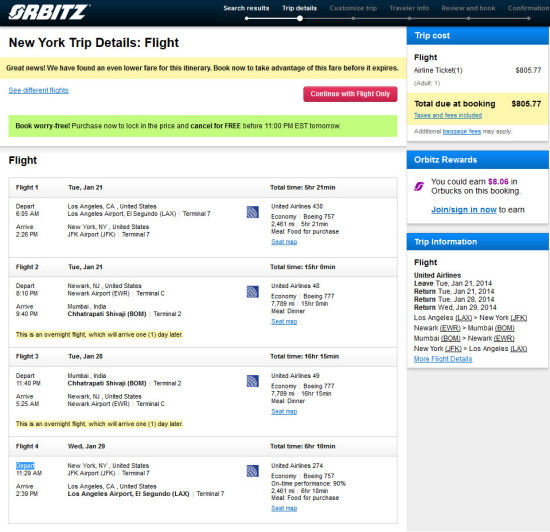Click Total time: 6hr 10min text

[x=303, y=446]
